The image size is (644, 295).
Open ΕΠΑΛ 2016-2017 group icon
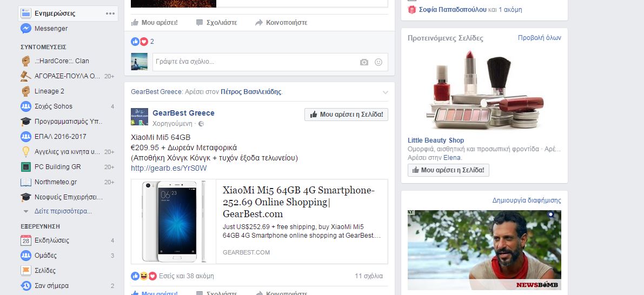point(26,136)
